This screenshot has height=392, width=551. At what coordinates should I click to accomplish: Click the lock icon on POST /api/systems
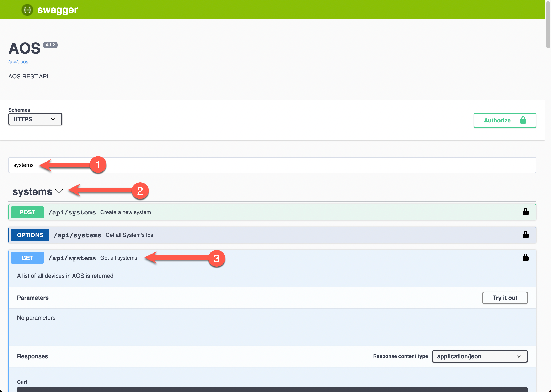click(x=525, y=212)
